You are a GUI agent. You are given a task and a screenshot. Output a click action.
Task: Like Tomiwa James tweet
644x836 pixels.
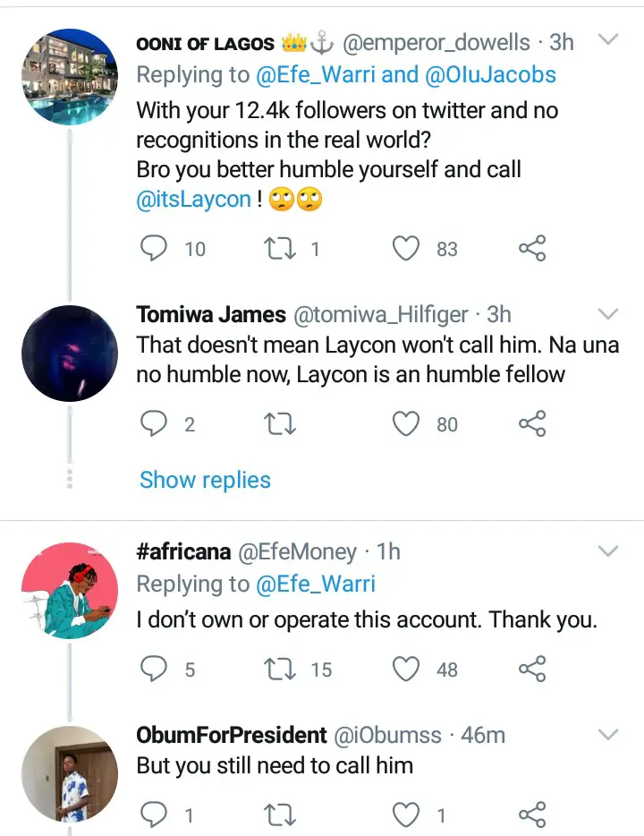tap(407, 423)
